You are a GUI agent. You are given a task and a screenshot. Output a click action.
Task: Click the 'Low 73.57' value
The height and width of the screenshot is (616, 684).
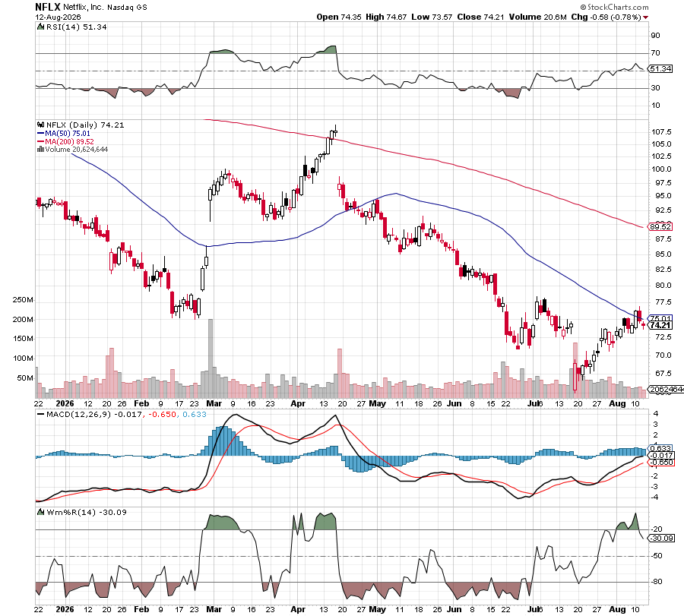pos(432,17)
